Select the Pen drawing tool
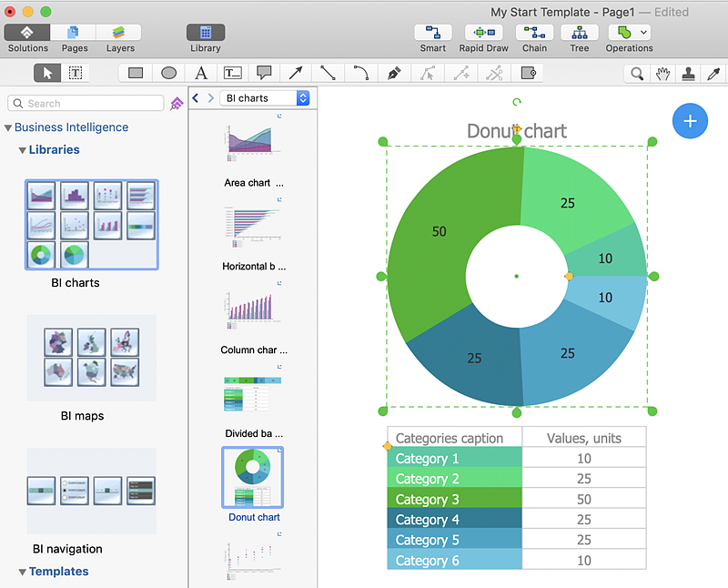The image size is (728, 588). click(x=394, y=73)
